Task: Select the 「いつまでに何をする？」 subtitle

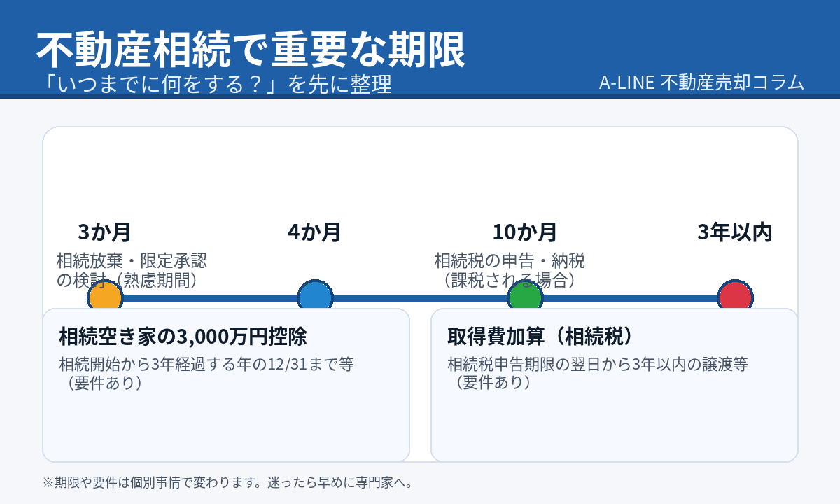Action: [x=215, y=84]
